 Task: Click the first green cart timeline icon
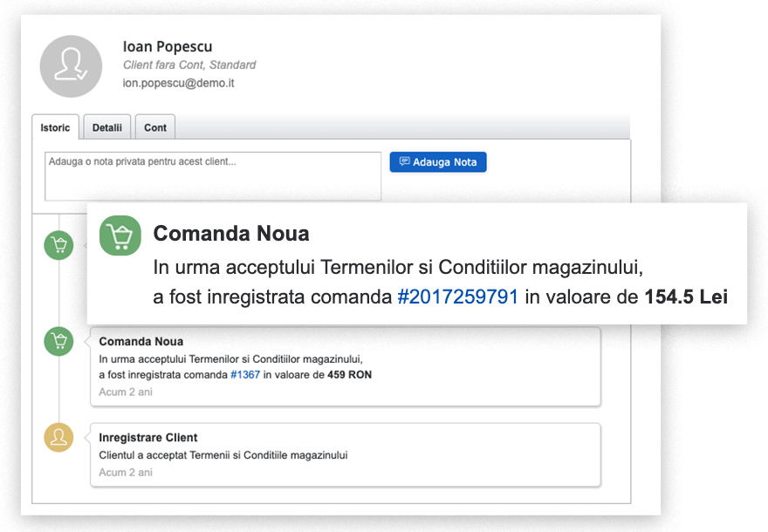click(58, 245)
